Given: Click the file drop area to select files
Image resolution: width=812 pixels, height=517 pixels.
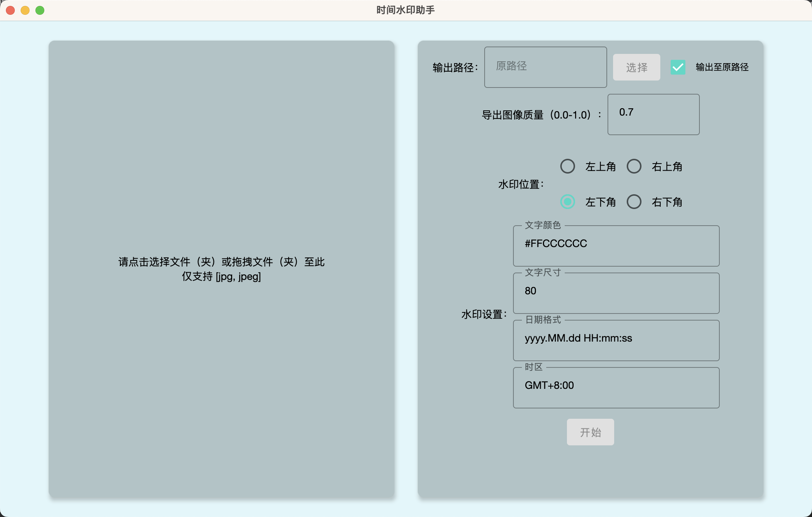Looking at the screenshot, I should click(x=221, y=270).
